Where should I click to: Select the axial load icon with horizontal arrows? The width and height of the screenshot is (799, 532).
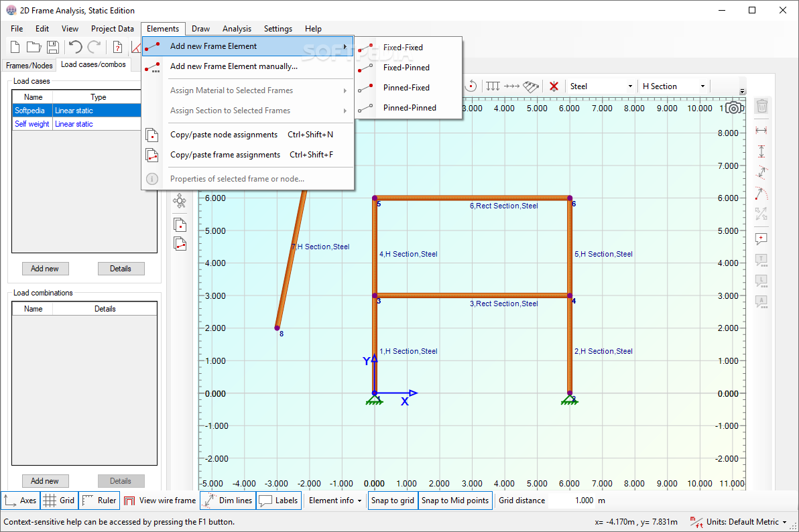[511, 86]
